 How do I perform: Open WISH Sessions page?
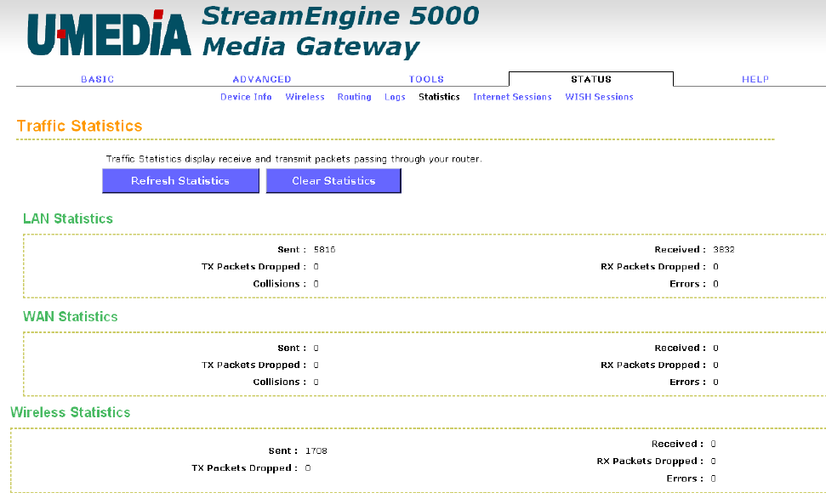(600, 97)
